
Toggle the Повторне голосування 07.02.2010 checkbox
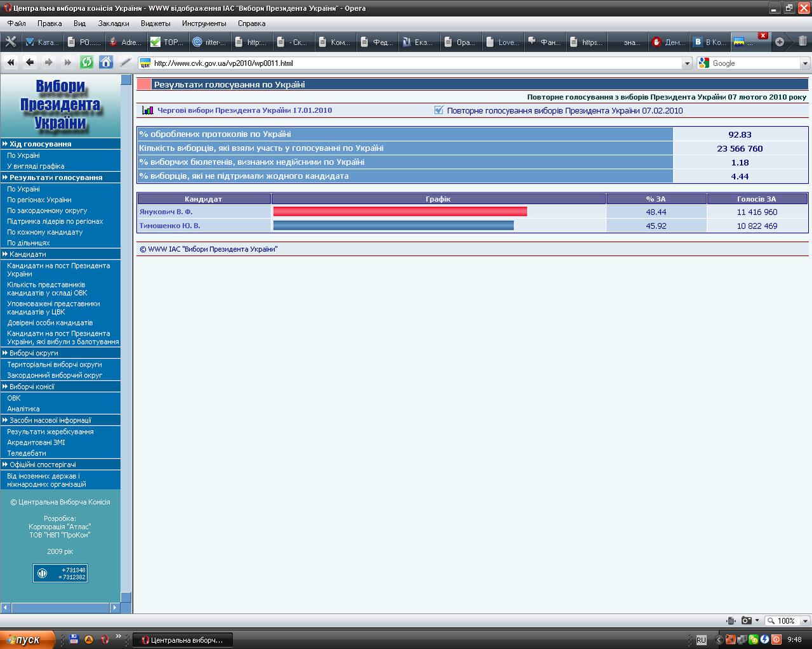pyautogui.click(x=439, y=110)
